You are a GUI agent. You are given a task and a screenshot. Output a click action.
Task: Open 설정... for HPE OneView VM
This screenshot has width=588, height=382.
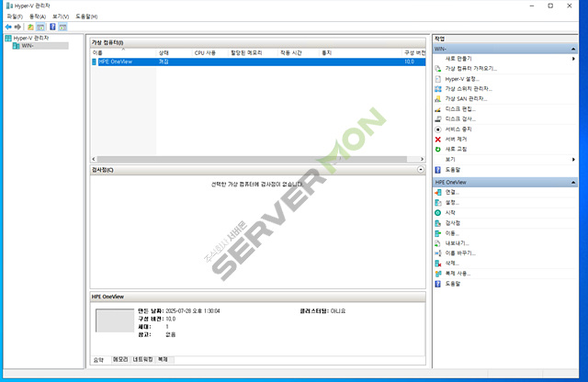pyautogui.click(x=452, y=202)
